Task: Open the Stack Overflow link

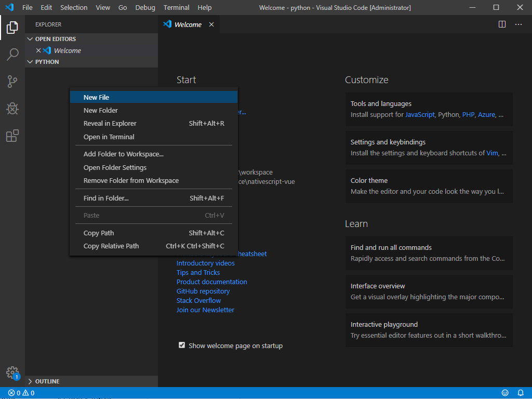Action: click(198, 301)
